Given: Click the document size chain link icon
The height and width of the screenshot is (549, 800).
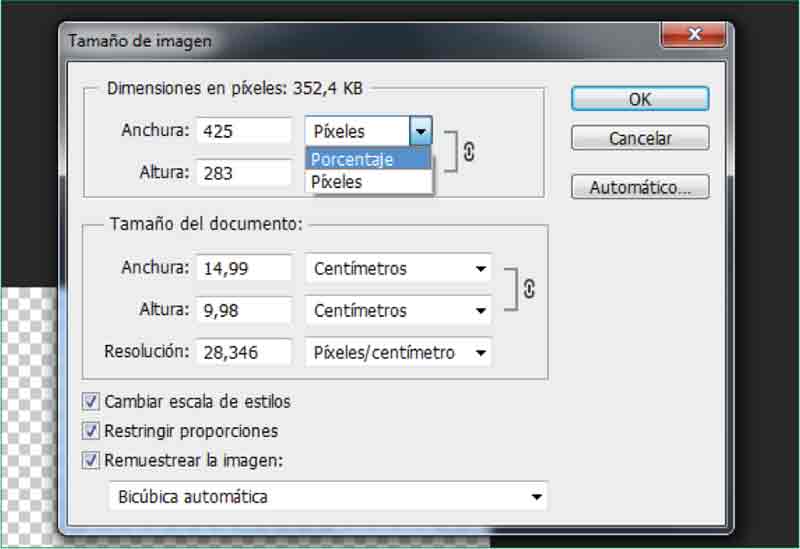Looking at the screenshot, I should pos(528,289).
